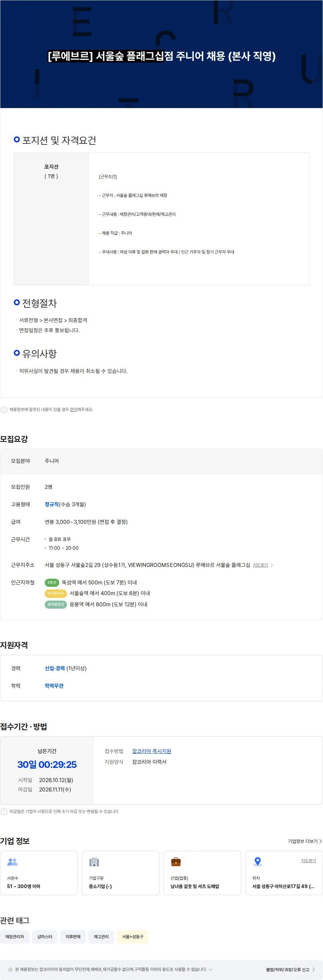The image size is (323, 980).
Task: Click the 문의 inquiry link
Action: (x=73, y=409)
